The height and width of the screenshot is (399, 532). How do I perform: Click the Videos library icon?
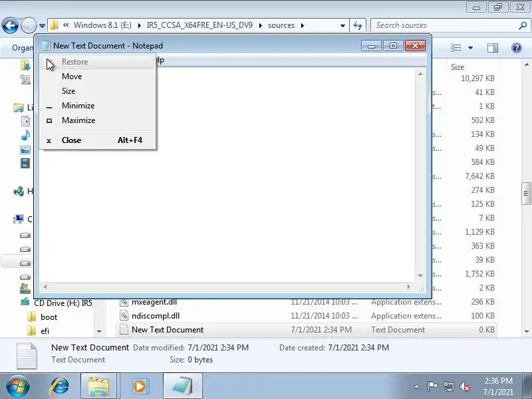(x=25, y=164)
